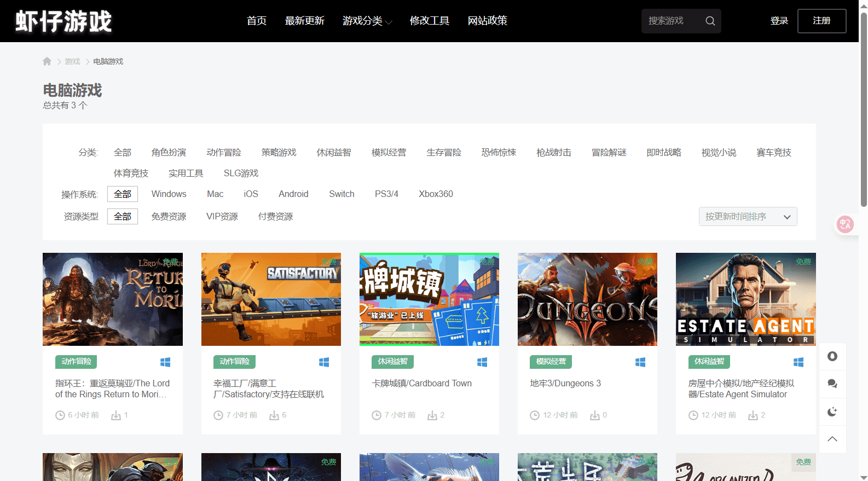Open 卡牌城镇/Cardboard Town title link

[x=422, y=384]
